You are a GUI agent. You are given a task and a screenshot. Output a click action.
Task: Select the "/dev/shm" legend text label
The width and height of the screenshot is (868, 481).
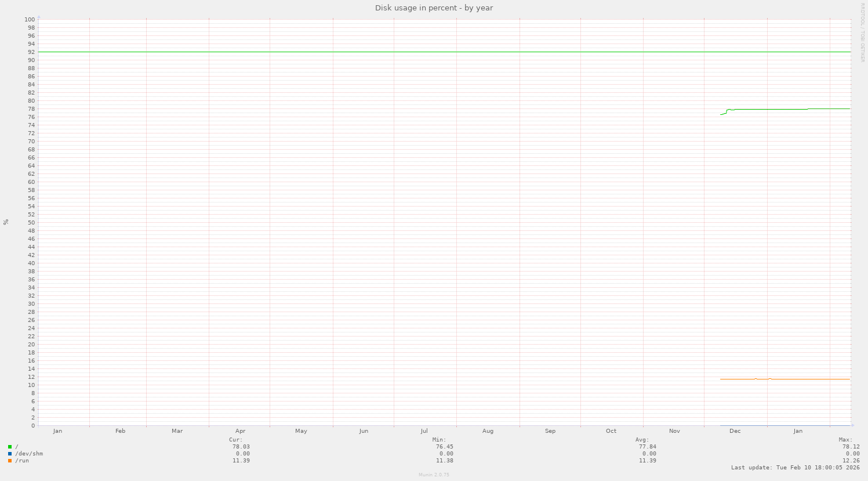tap(28, 454)
